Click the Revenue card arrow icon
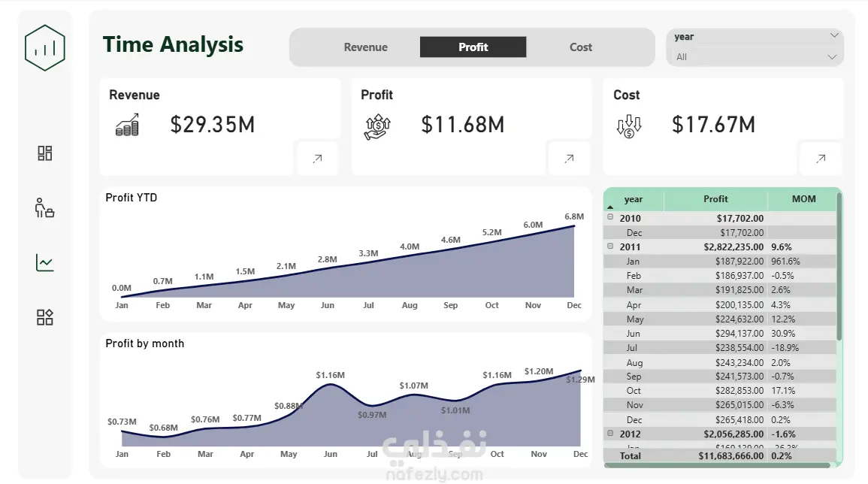The width and height of the screenshot is (868, 484). coord(317,159)
